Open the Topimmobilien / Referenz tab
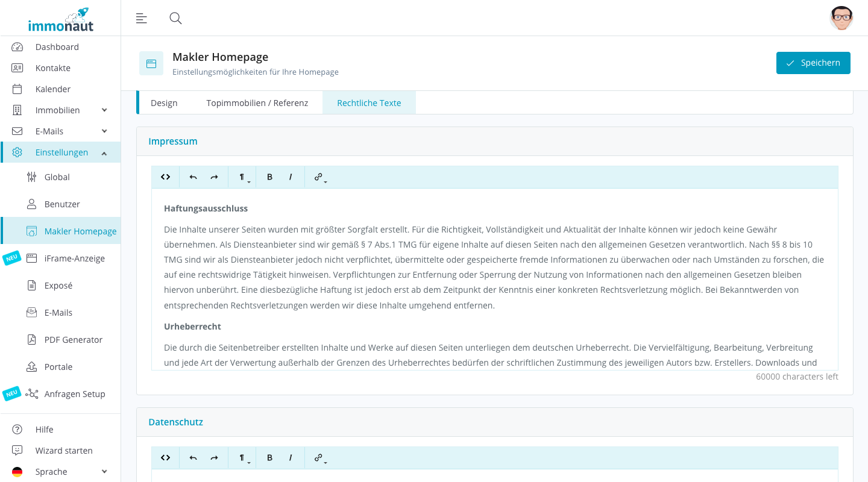868x482 pixels. click(x=257, y=102)
